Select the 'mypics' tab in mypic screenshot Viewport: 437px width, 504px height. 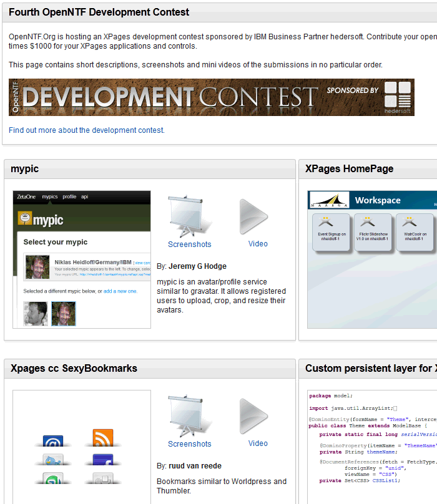click(x=50, y=196)
